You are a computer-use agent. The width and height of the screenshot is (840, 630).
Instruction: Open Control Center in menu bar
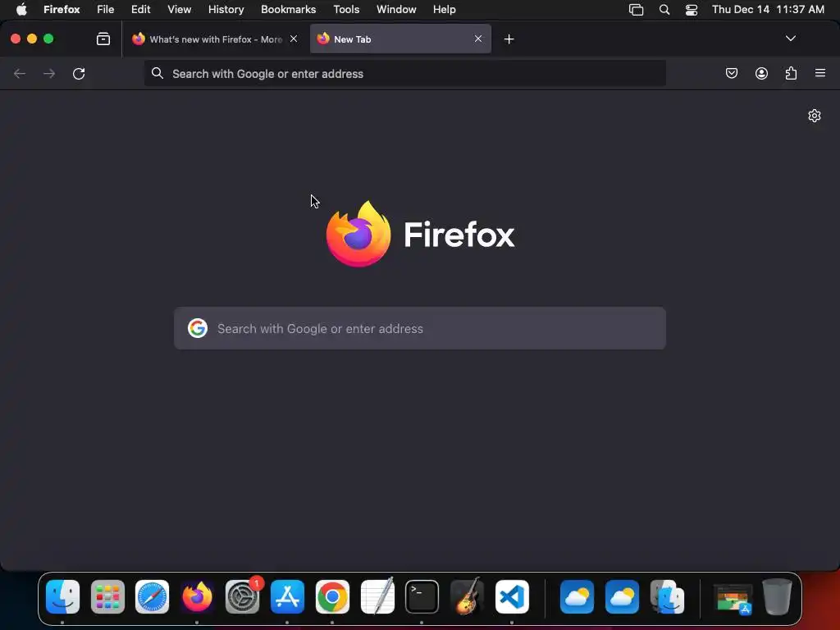[692, 9]
